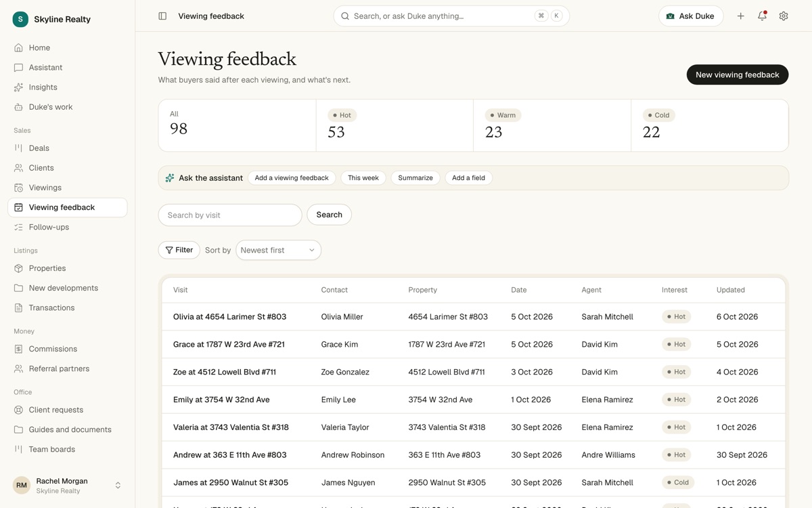This screenshot has width=812, height=508.
Task: Open the visit James at 2950 Walnut St #305
Action: pos(231,483)
